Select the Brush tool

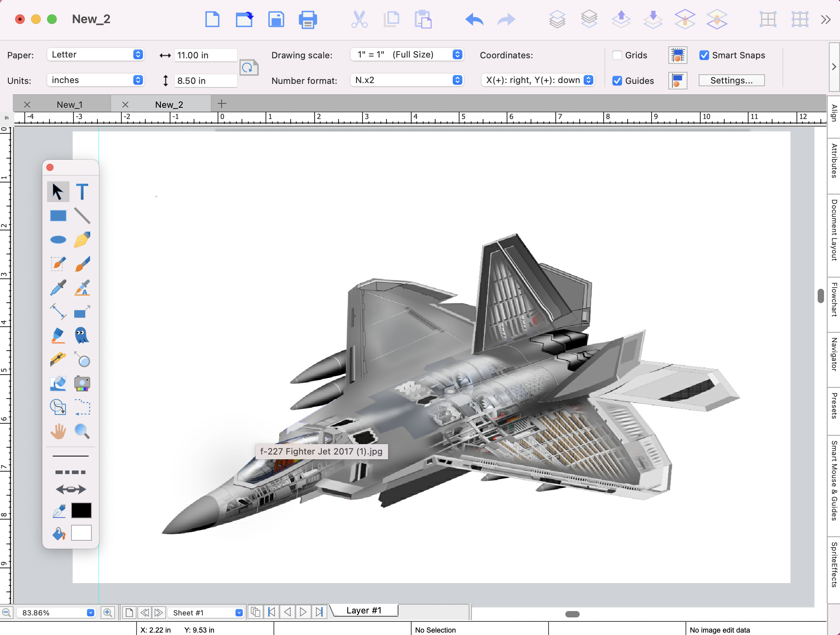pos(82,264)
